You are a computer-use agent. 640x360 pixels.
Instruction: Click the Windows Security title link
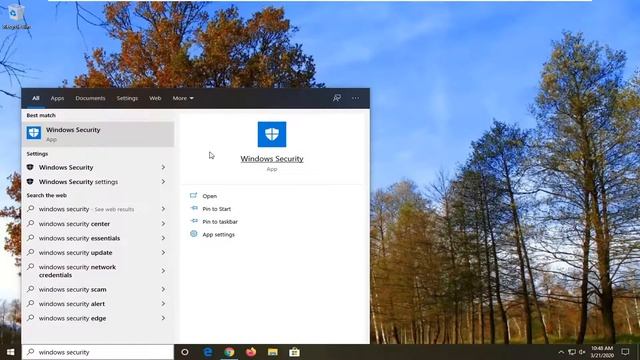coord(272,159)
